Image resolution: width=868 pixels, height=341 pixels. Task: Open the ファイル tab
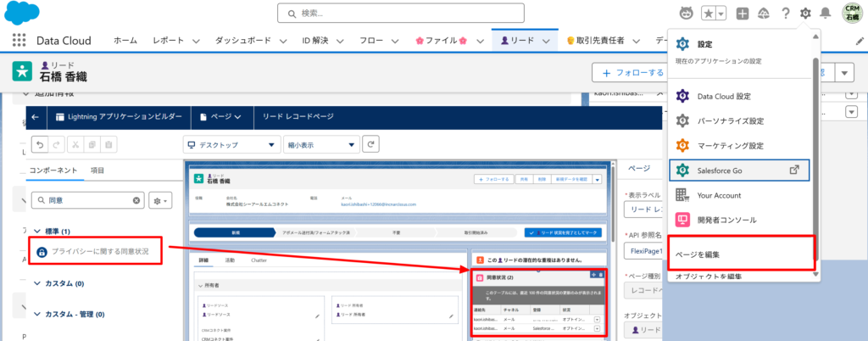point(442,41)
